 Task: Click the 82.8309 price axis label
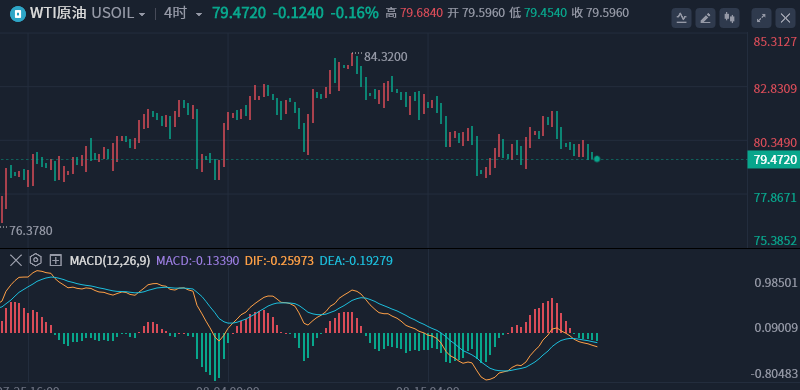click(x=776, y=89)
